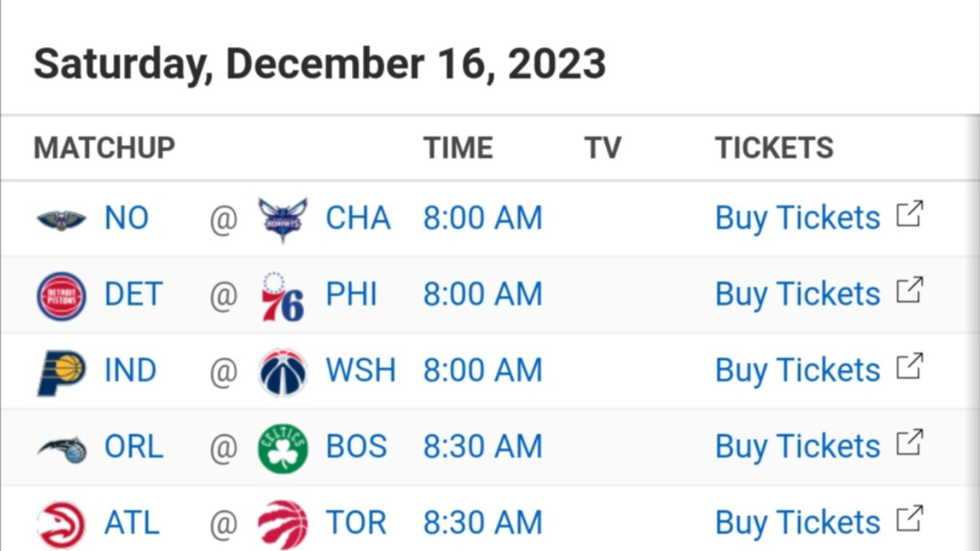Open the Orlando Magic logo

[x=62, y=449]
